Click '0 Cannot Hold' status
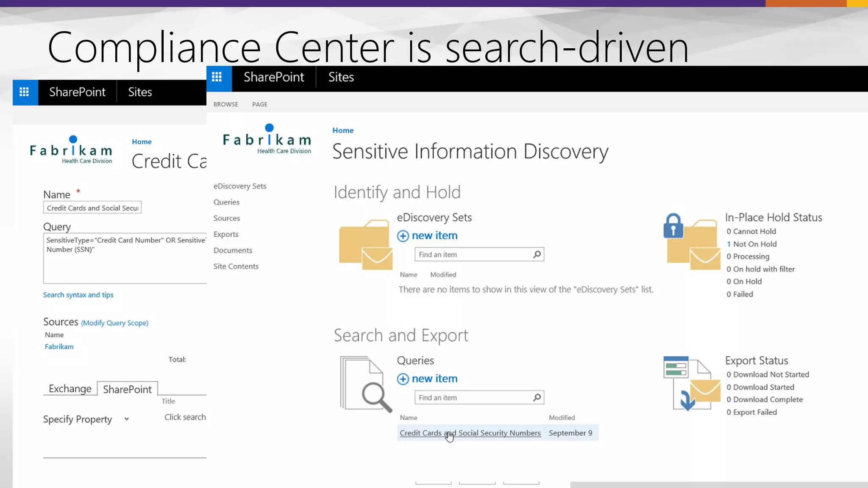 tap(751, 231)
